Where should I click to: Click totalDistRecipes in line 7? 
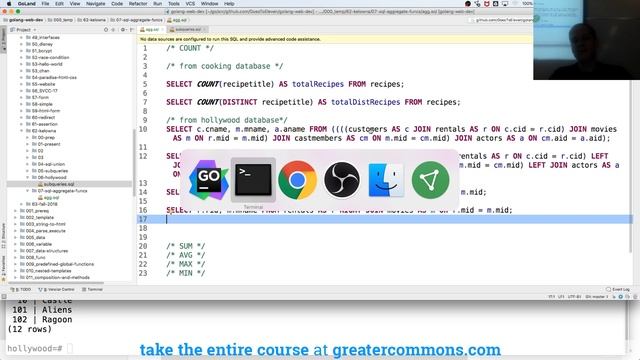pos(365,102)
